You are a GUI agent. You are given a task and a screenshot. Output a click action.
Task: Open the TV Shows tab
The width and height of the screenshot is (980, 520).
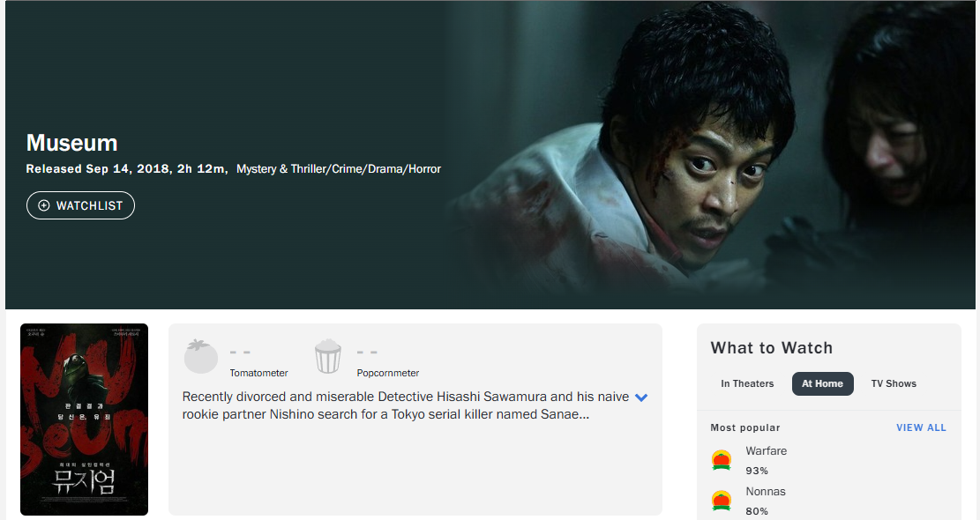pyautogui.click(x=894, y=383)
